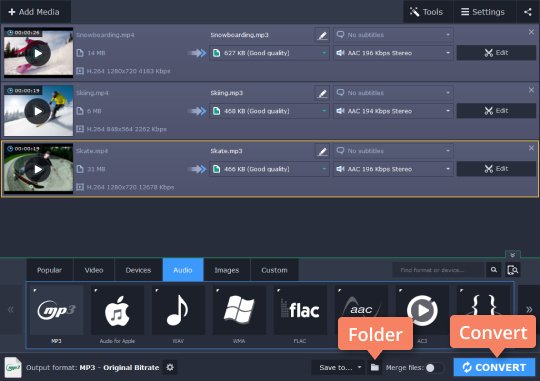Open subtitles dropdown for Snowboarding file
This screenshot has height=381, width=540.
(393, 35)
